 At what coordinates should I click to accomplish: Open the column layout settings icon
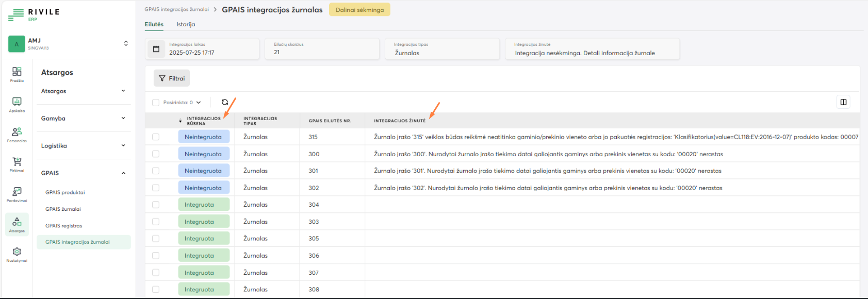click(843, 102)
